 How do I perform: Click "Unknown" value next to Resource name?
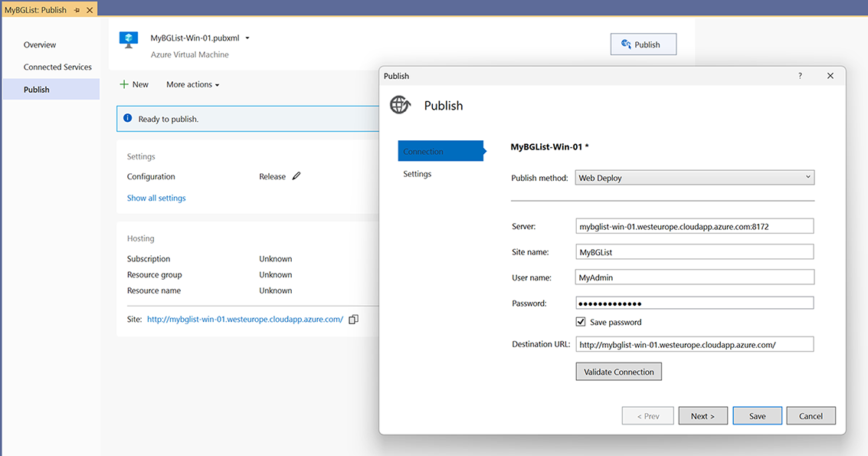click(276, 290)
